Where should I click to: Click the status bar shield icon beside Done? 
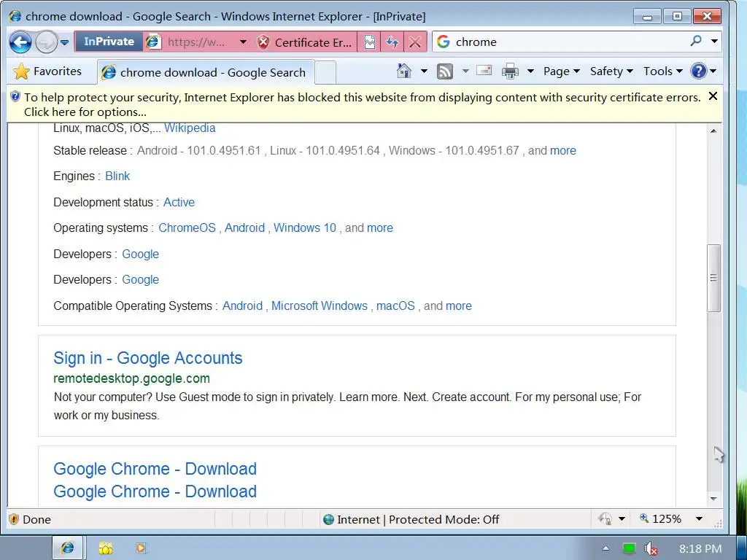pyautogui.click(x=14, y=519)
